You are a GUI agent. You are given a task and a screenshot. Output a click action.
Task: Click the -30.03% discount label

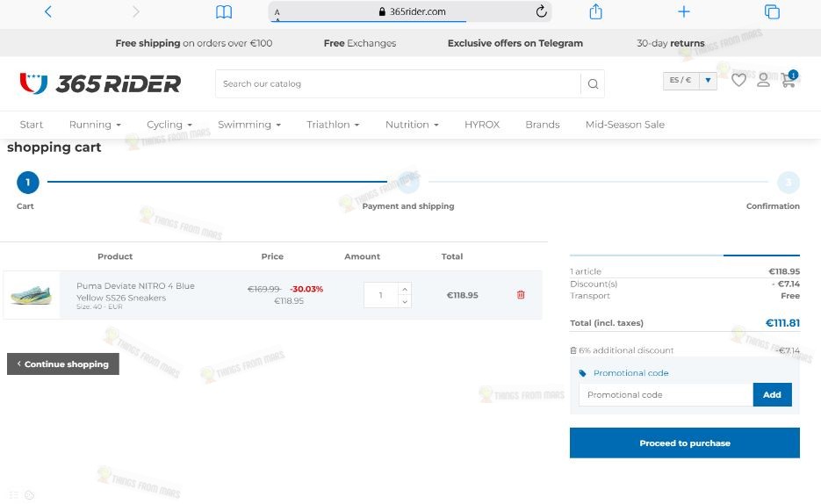pyautogui.click(x=306, y=289)
